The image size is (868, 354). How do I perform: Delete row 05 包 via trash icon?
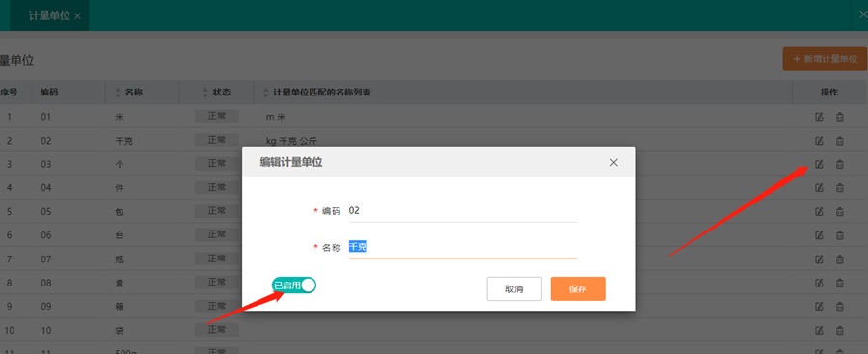pyautogui.click(x=840, y=211)
